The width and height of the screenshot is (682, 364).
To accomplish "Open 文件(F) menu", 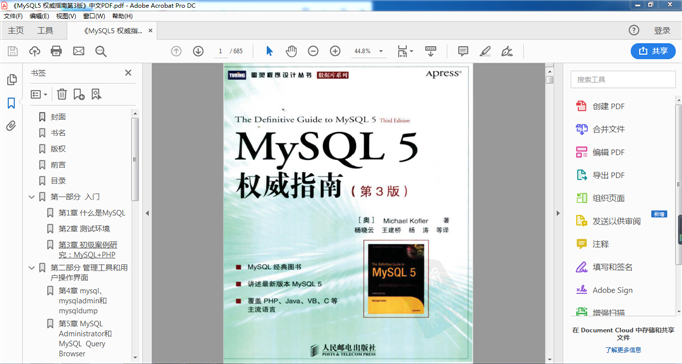I will [13, 16].
